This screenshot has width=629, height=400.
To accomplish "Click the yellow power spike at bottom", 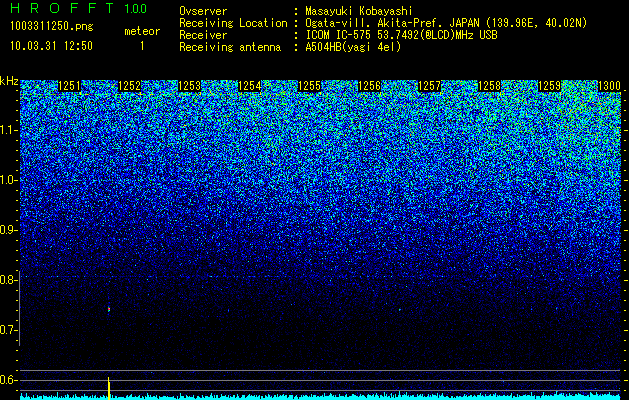I will 108,388.
